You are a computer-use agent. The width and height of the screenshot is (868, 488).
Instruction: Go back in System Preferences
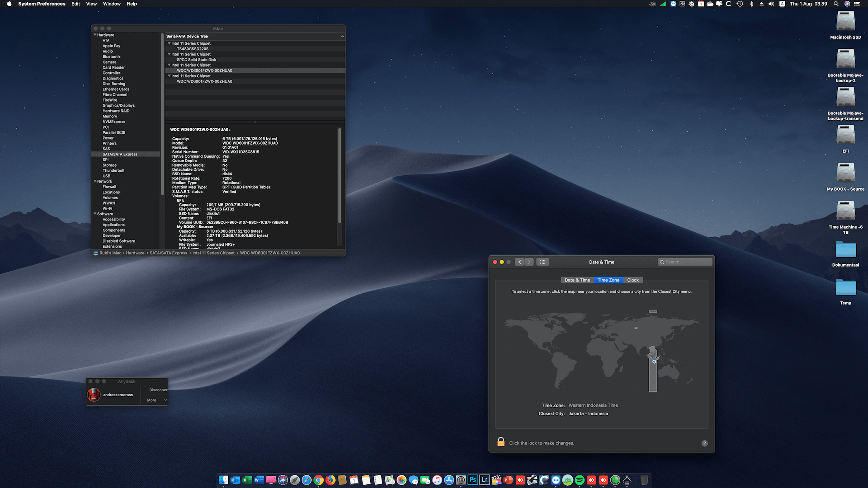coord(520,262)
